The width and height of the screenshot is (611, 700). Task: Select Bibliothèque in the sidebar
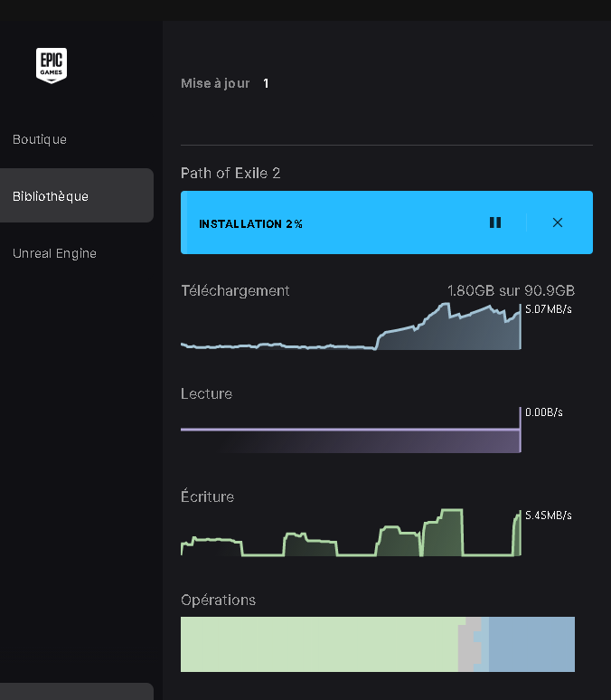[x=77, y=195]
